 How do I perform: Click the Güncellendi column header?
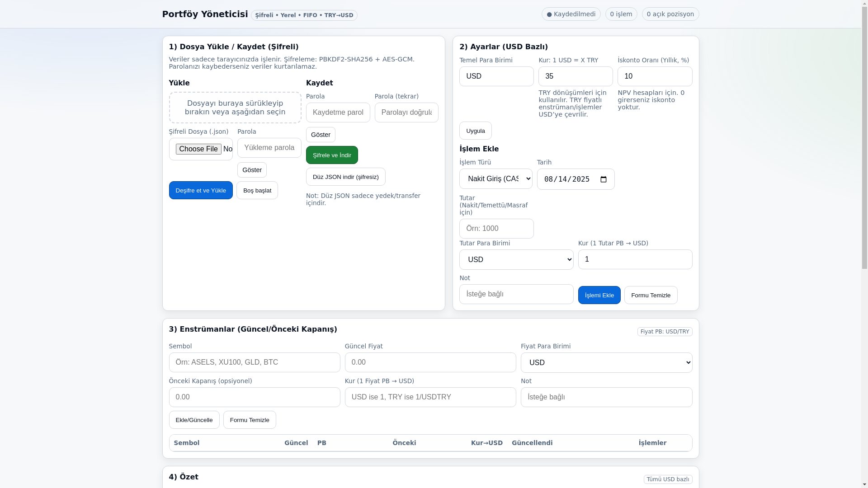[x=532, y=443]
